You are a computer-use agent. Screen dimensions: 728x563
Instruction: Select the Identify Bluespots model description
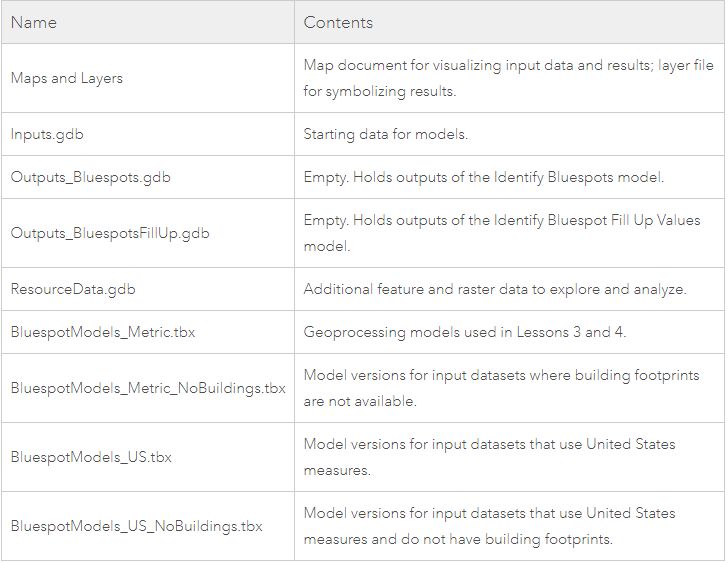484,177
